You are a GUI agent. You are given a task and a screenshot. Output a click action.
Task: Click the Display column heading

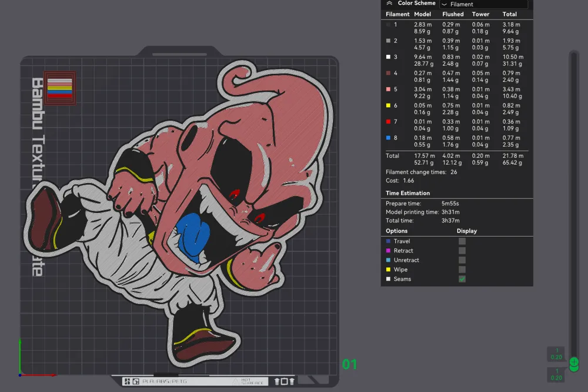point(466,231)
